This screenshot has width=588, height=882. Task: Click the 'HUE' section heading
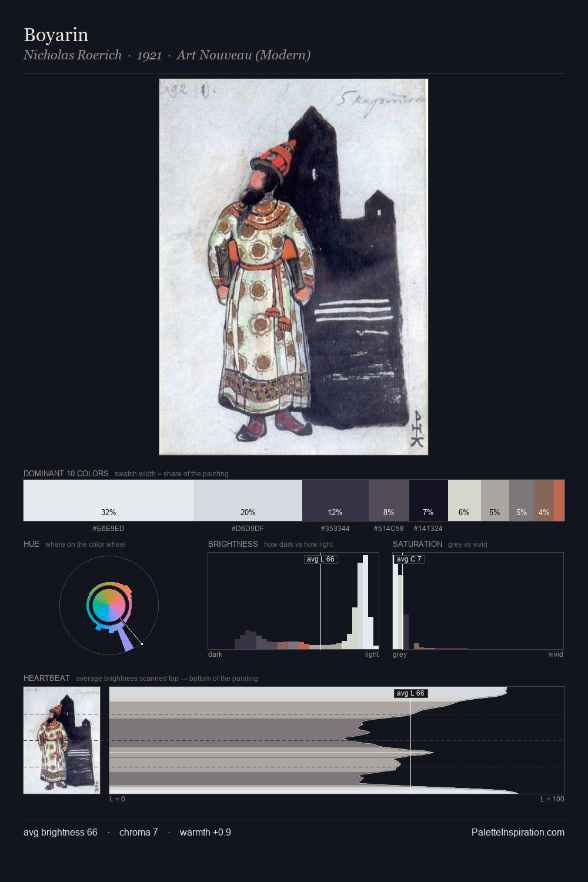pyautogui.click(x=31, y=544)
